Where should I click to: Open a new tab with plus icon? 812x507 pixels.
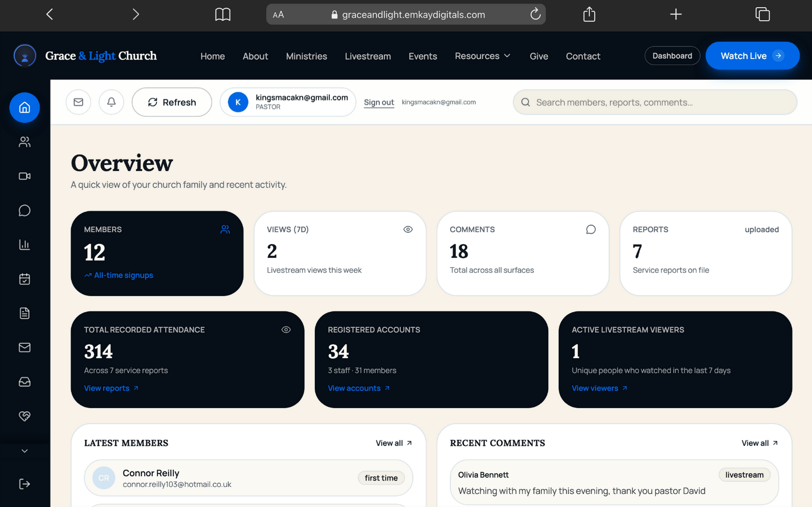click(676, 14)
